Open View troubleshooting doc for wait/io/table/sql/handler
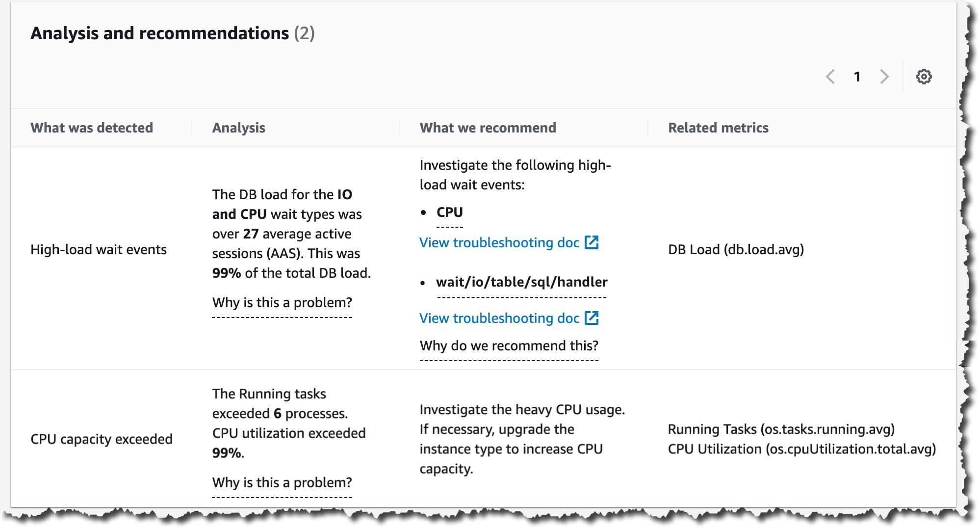This screenshot has height=528, width=980. (499, 318)
